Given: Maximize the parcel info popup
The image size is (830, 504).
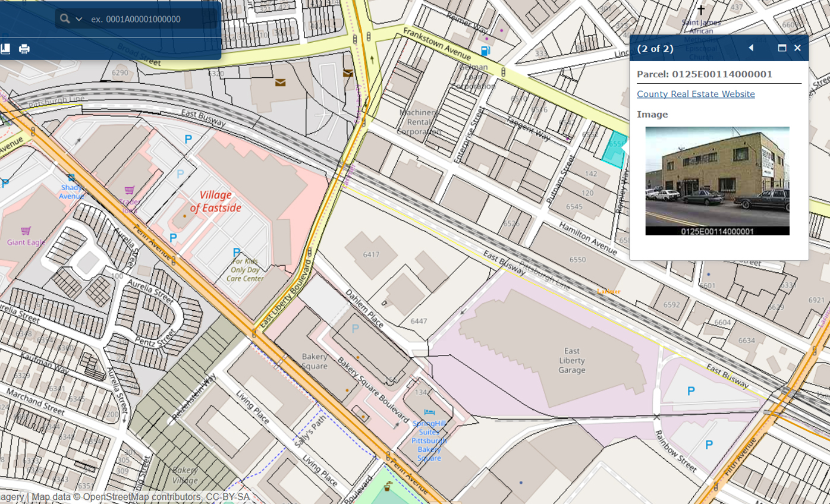Looking at the screenshot, I should (x=782, y=48).
